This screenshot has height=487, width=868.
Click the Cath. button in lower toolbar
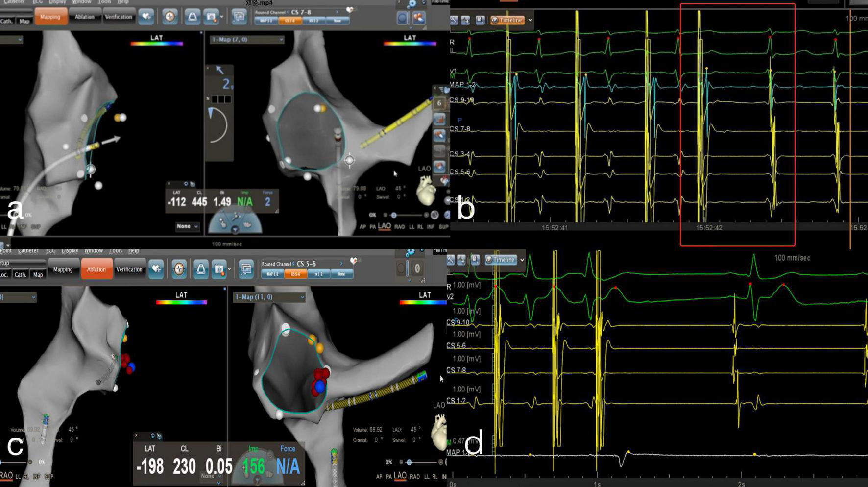[20, 275]
